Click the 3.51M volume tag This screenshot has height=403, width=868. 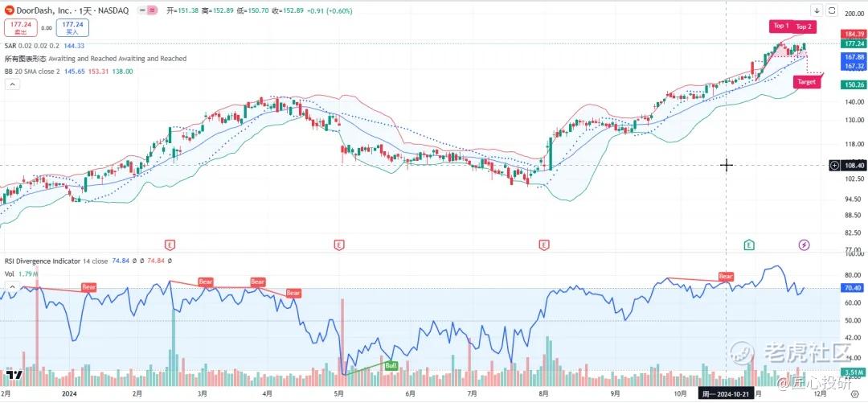[852, 372]
